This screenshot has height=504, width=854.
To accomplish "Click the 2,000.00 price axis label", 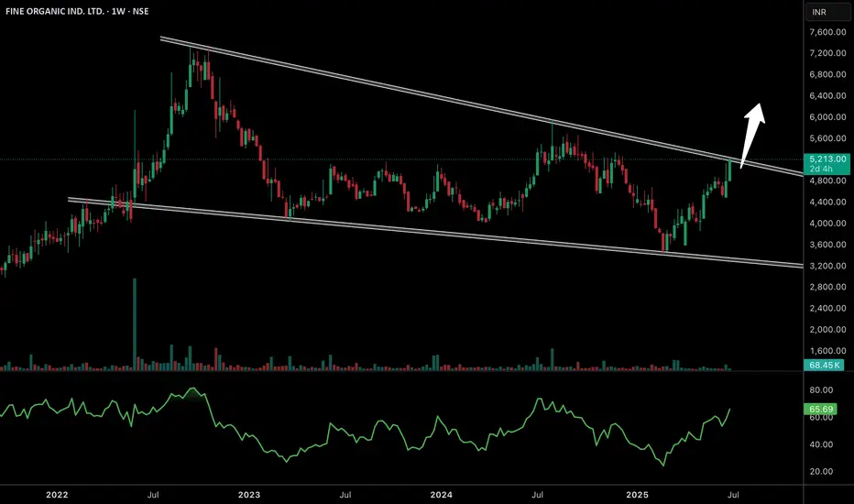I will click(827, 330).
